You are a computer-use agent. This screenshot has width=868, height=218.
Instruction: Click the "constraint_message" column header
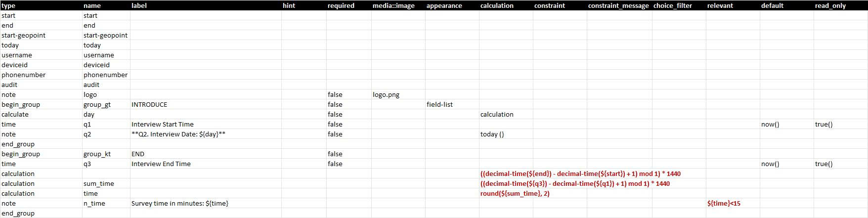618,5
